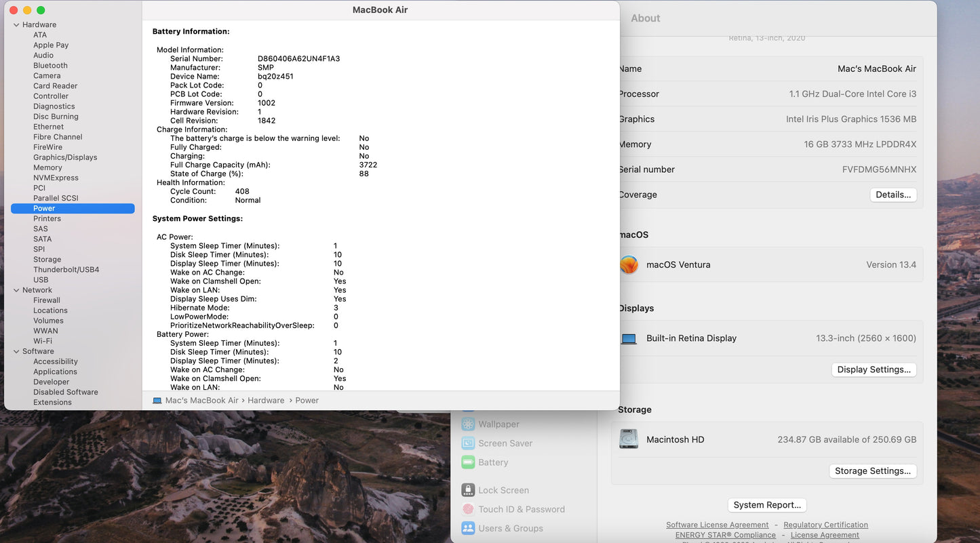980x543 pixels.
Task: Collapse the Software tree section
Action: coord(16,351)
